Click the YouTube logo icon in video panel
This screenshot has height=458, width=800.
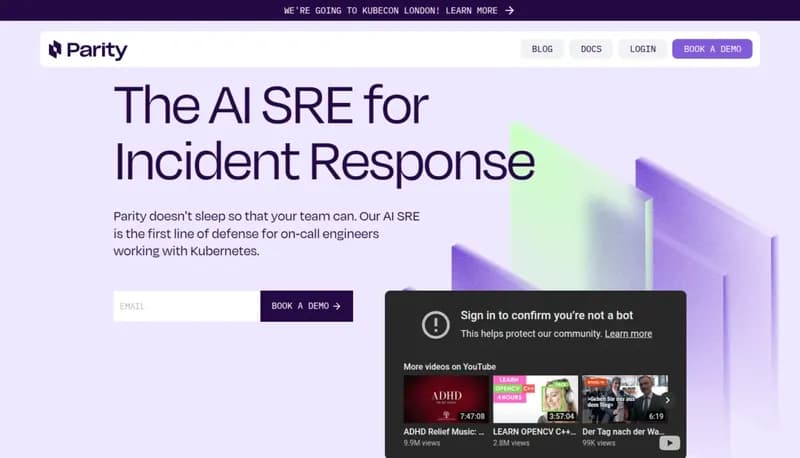click(x=669, y=443)
